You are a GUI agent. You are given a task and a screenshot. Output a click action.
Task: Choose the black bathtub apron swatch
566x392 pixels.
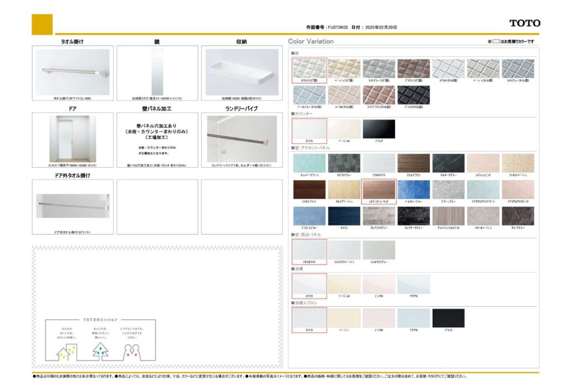point(448,318)
